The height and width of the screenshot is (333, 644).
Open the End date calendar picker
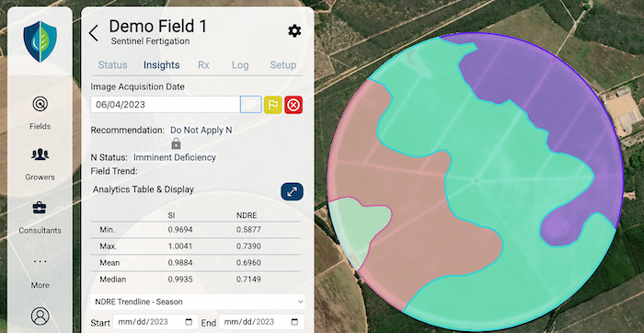pos(294,322)
